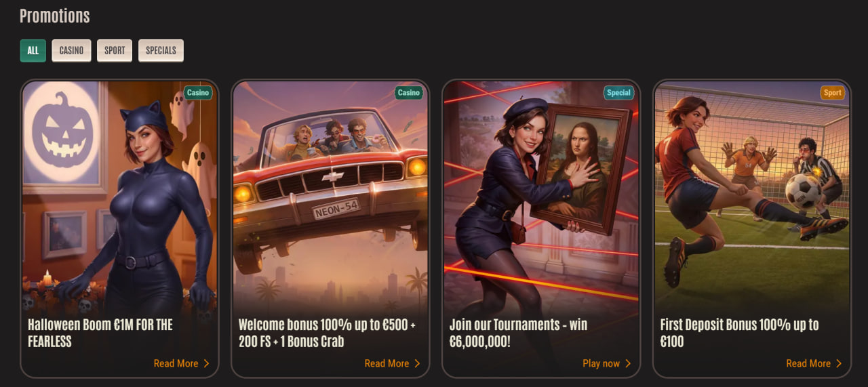Click chevron arrow on First Deposit card
868x387 pixels.
(x=839, y=363)
